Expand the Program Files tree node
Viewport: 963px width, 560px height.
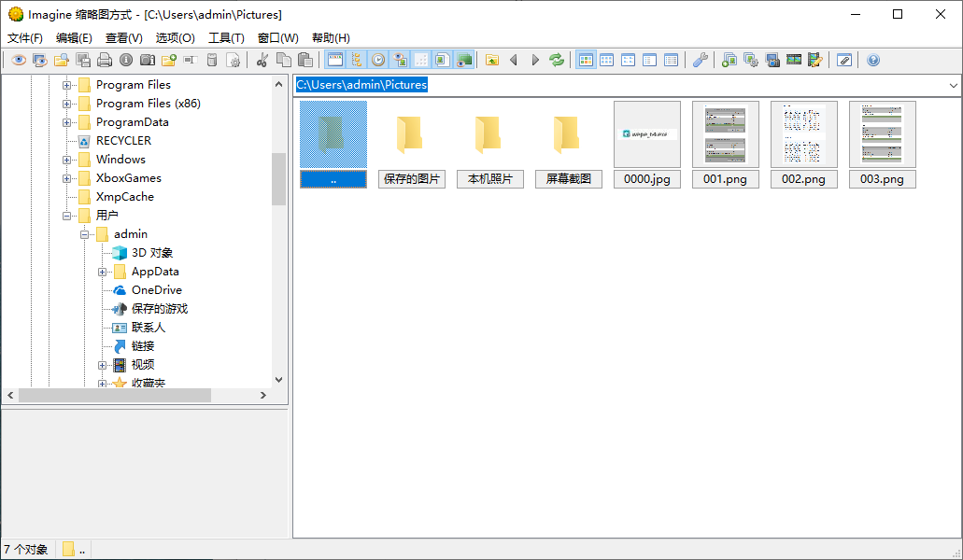(66, 85)
